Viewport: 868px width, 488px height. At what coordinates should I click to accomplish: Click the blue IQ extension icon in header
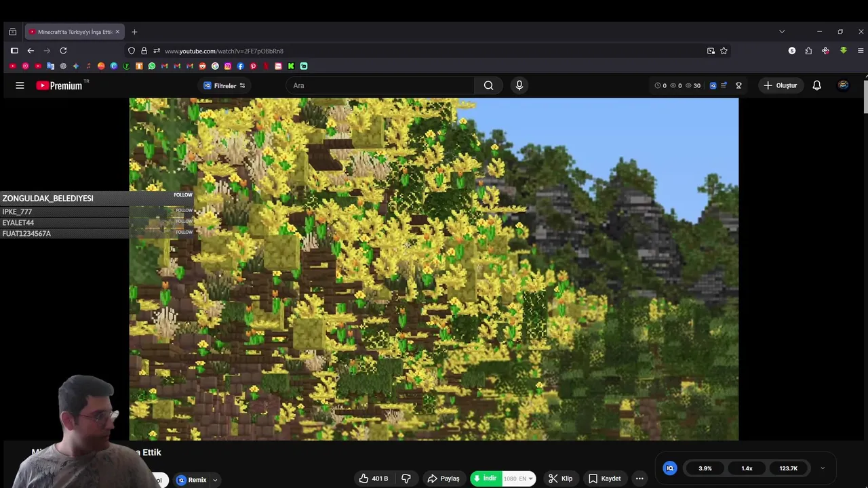(x=713, y=85)
